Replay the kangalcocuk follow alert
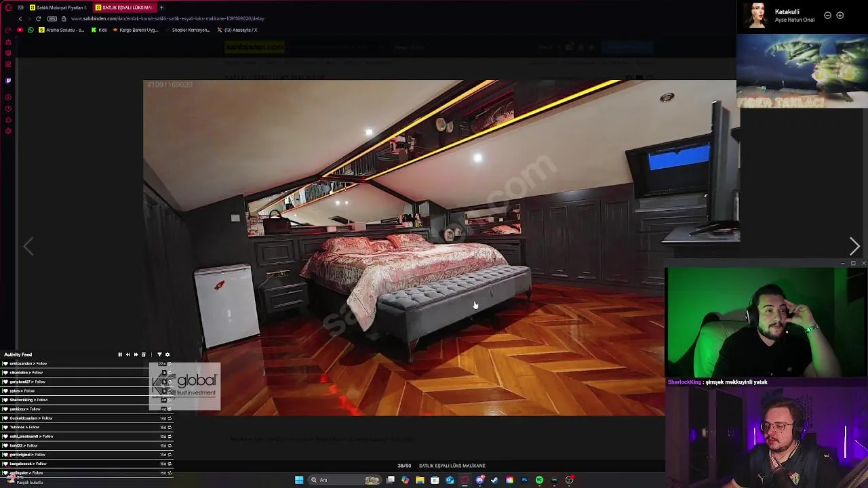868x488 pixels. pos(170,464)
